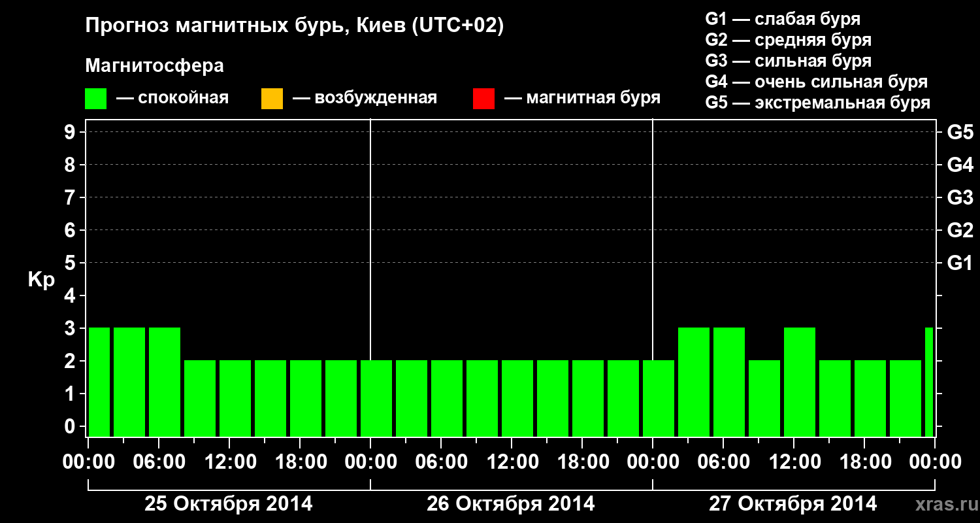Click the 06:00 time label for 27 Октября
Viewport: 980px width, 523px height.
[724, 462]
